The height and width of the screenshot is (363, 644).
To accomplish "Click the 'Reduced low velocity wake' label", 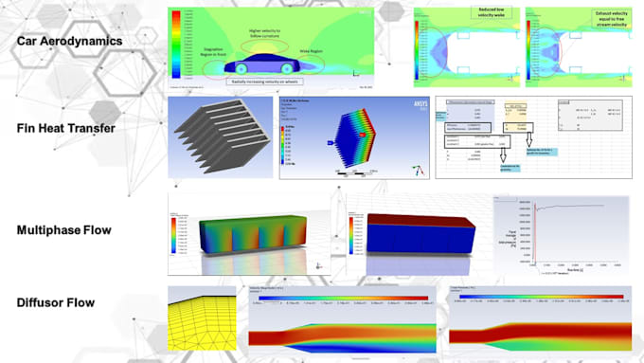I will click(492, 12).
